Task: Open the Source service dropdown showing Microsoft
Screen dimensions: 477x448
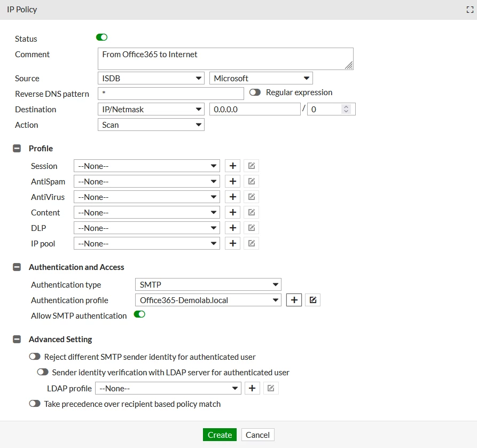Action: click(261, 79)
